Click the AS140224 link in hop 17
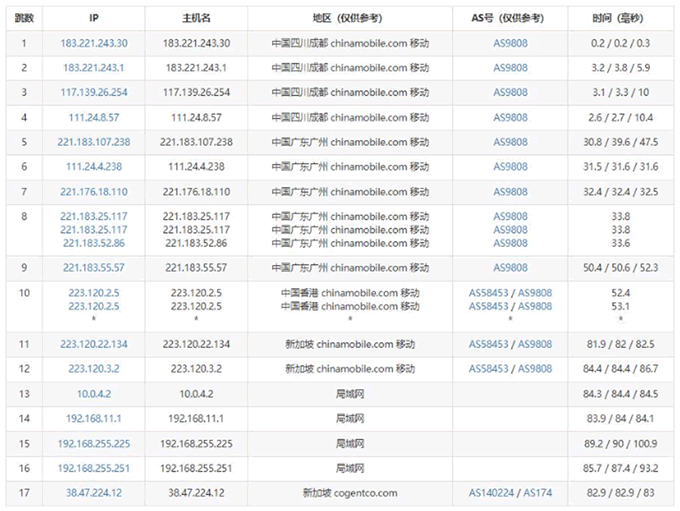This screenshot has height=511, width=680. pos(492,493)
